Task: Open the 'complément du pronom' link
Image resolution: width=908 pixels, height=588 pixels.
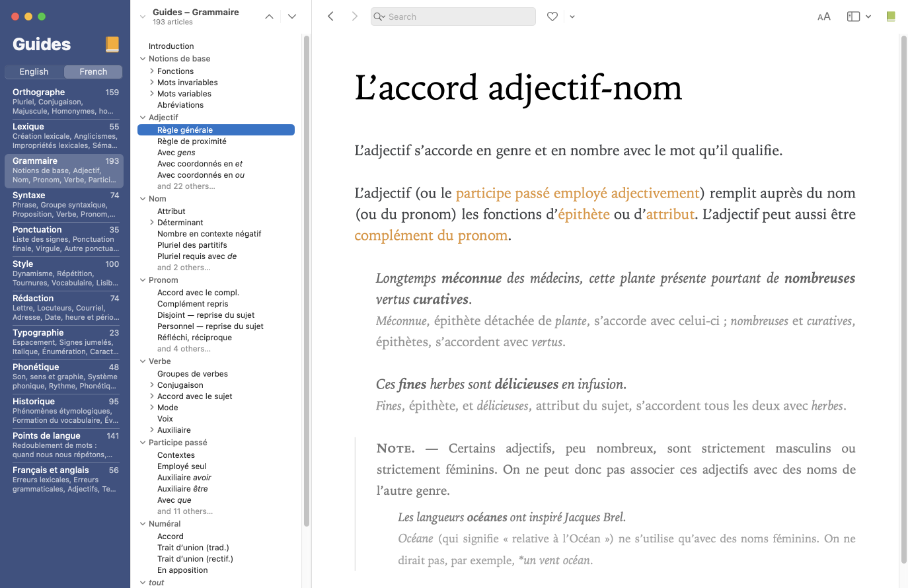Action: click(431, 235)
